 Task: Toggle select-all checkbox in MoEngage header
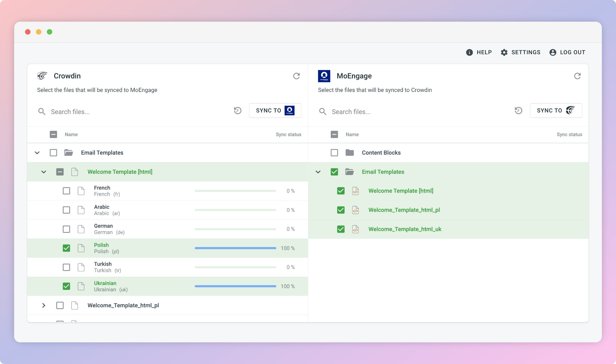click(x=334, y=134)
